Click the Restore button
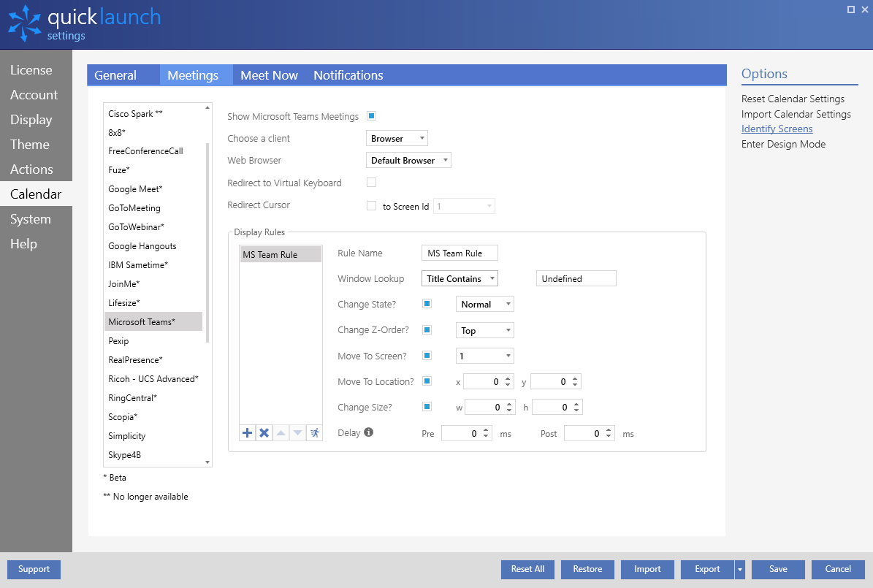The height and width of the screenshot is (588, 873). (588, 569)
